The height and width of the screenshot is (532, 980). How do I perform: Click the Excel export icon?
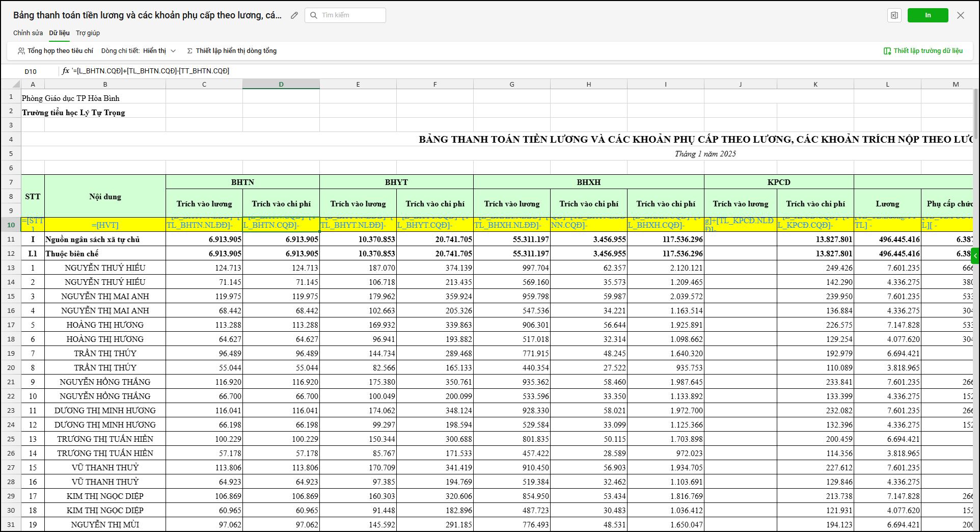[894, 15]
